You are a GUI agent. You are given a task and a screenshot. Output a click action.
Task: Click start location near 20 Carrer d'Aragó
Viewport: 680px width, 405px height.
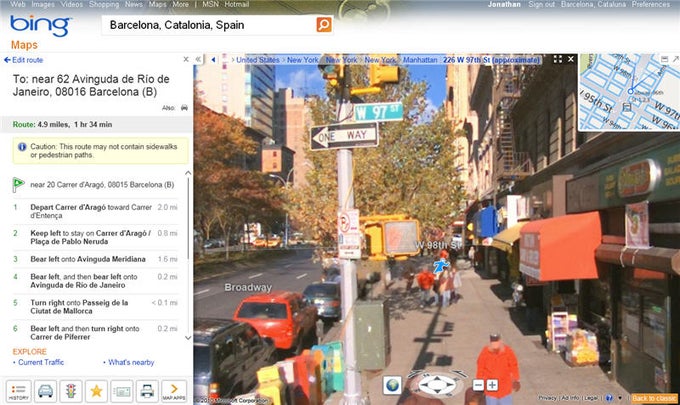102,184
